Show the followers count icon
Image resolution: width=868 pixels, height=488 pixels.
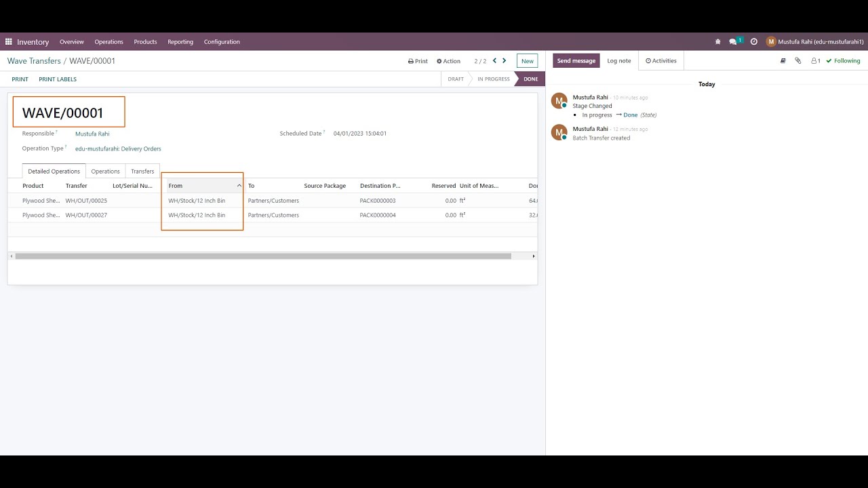tap(816, 60)
